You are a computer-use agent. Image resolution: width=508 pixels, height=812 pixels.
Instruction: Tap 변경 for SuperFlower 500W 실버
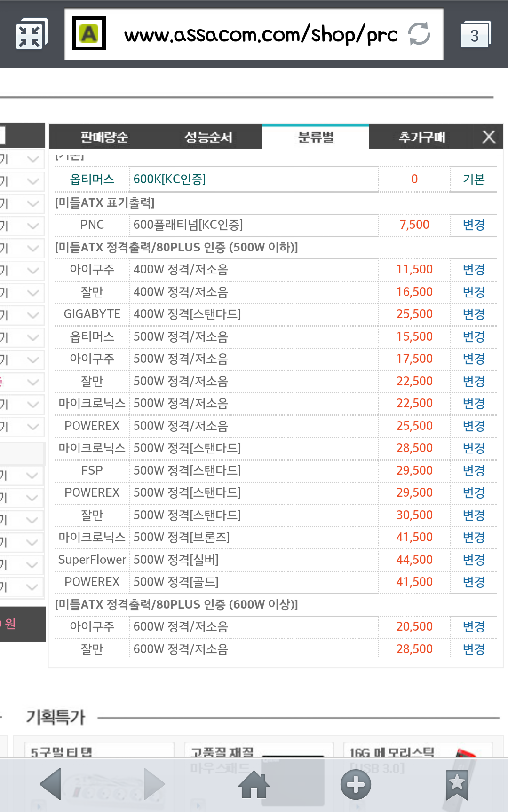point(474,560)
